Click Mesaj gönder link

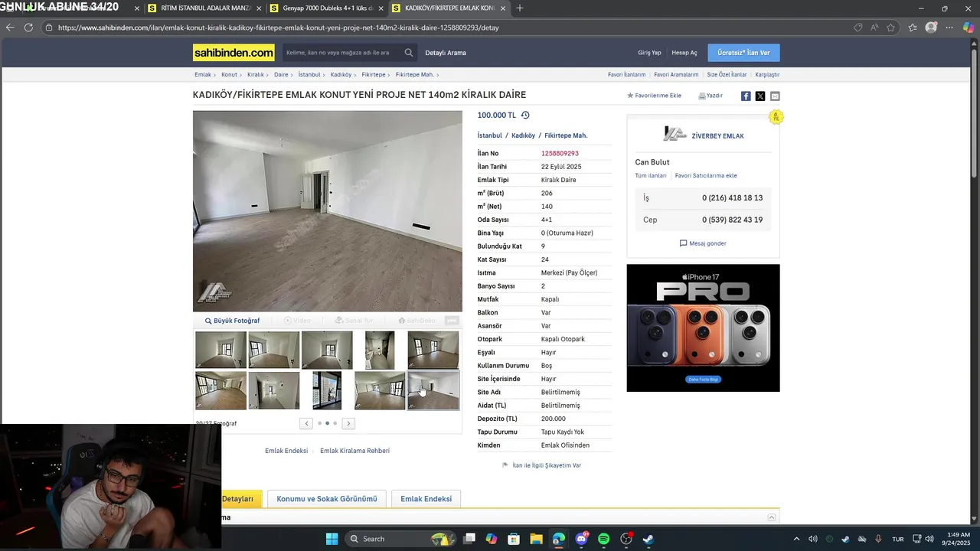pos(703,243)
